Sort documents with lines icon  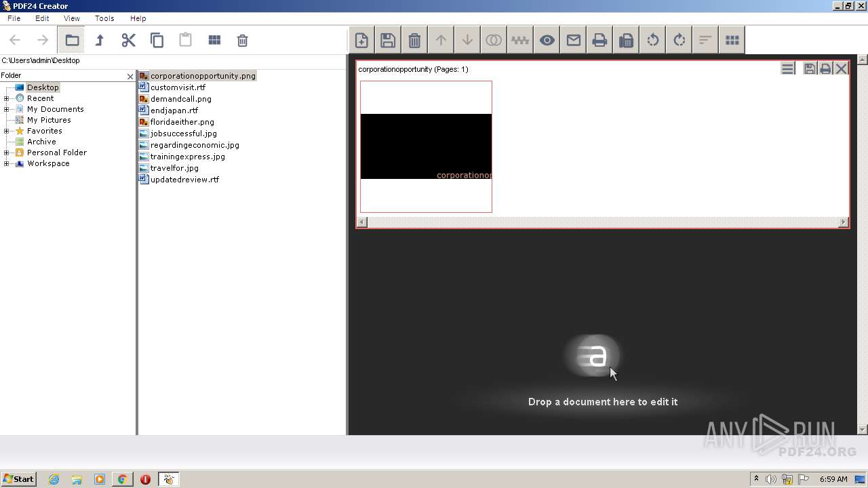pos(705,41)
